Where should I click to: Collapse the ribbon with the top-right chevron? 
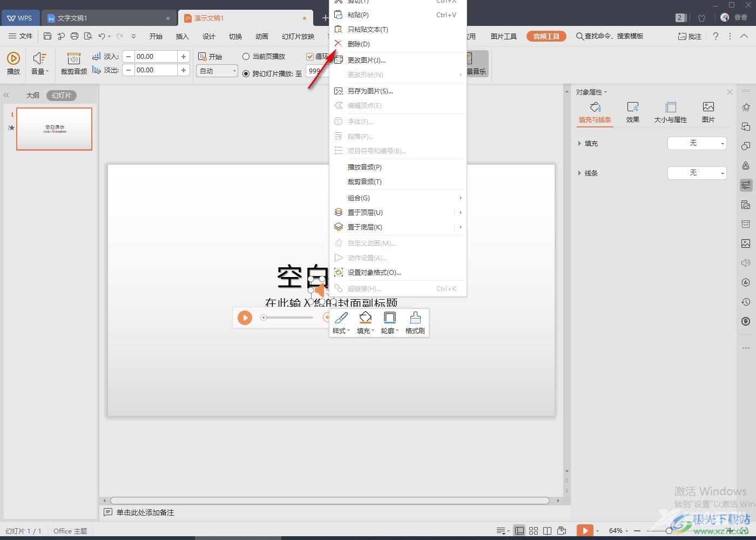(744, 36)
